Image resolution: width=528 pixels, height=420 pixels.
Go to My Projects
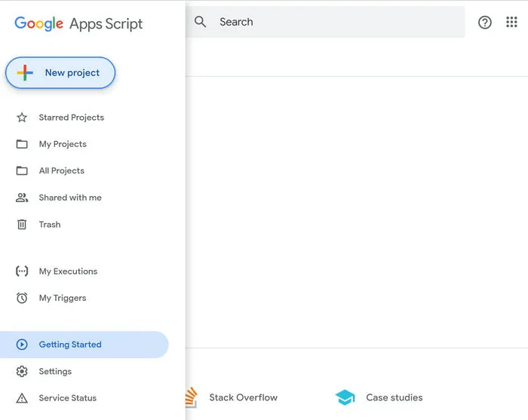pos(63,144)
